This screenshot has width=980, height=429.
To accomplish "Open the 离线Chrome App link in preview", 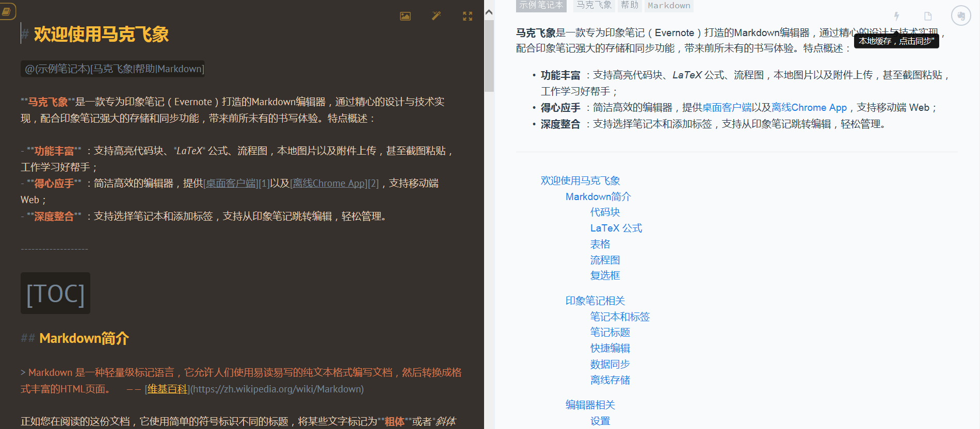I will click(809, 108).
